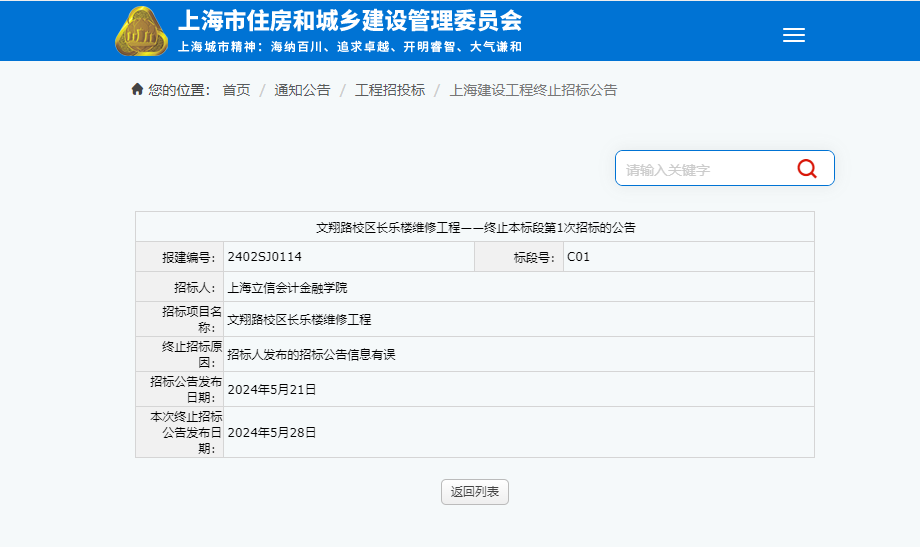This screenshot has width=920, height=547.
Task: Open 上海建设工程终止招标公告 breadcrumb link
Action: 533,90
